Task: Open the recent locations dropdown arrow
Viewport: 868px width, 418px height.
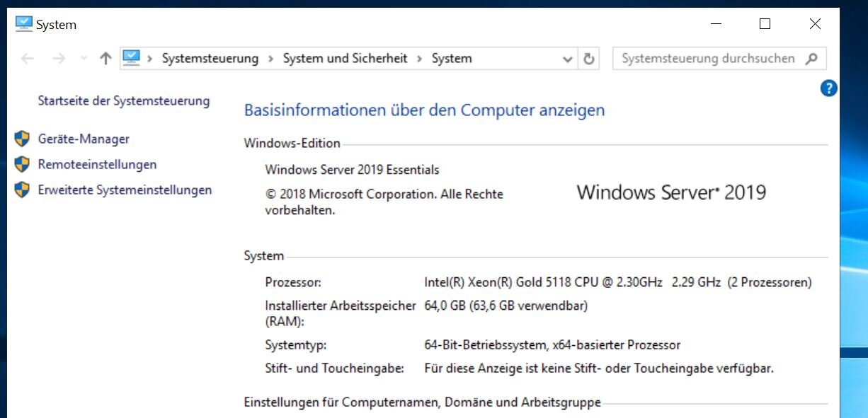Action: pos(84,59)
